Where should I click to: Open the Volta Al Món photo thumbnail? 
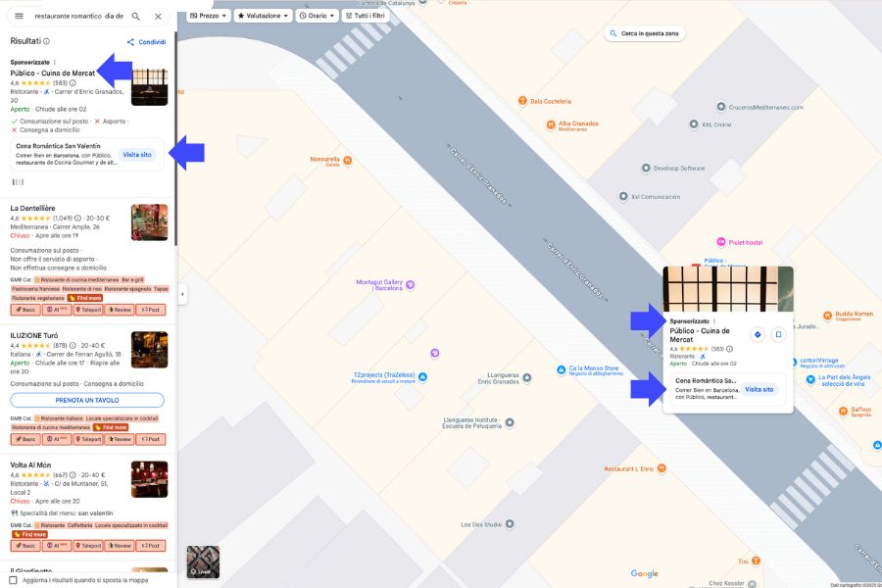coord(150,479)
